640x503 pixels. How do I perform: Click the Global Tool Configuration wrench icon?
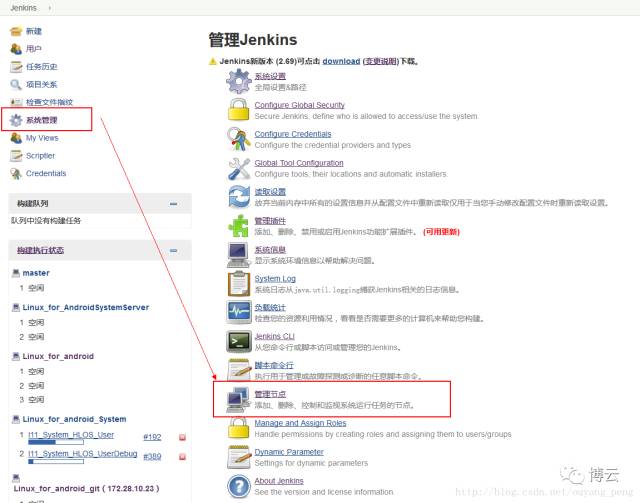[x=239, y=168]
